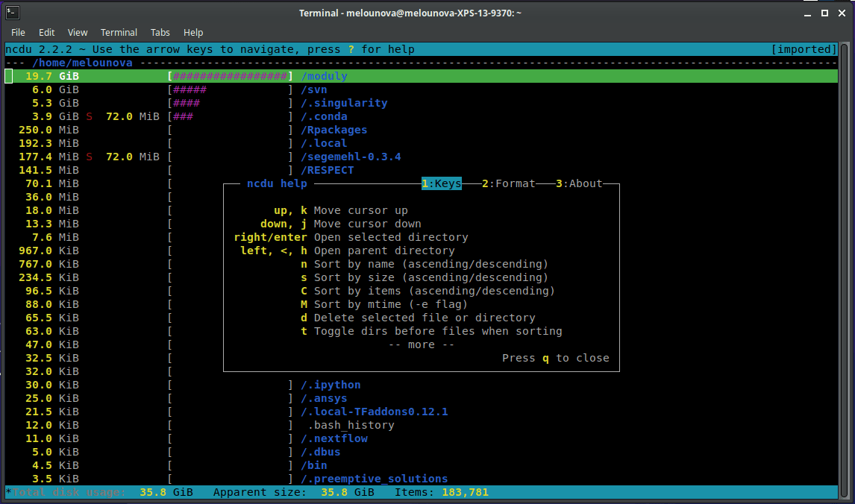Switch to the Format help tab
This screenshot has height=504, width=855.
tap(509, 183)
